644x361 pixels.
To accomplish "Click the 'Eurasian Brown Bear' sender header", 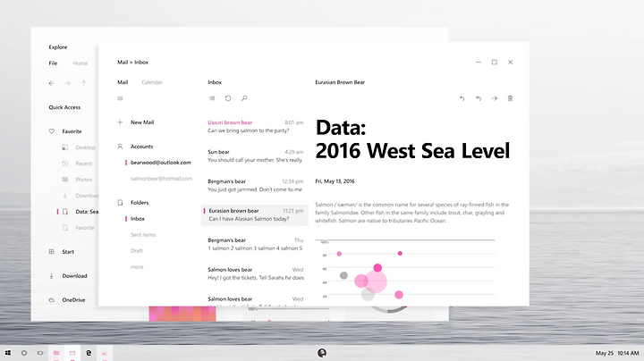I will pyautogui.click(x=340, y=82).
